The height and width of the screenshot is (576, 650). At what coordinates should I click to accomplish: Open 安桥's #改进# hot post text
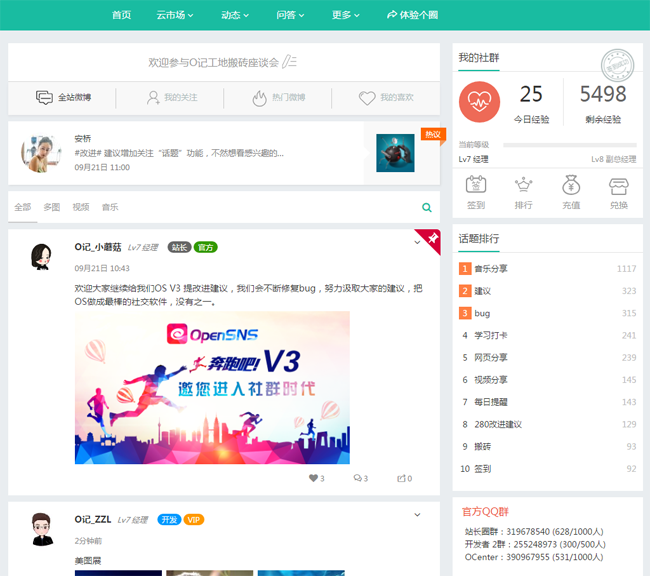pyautogui.click(x=179, y=153)
